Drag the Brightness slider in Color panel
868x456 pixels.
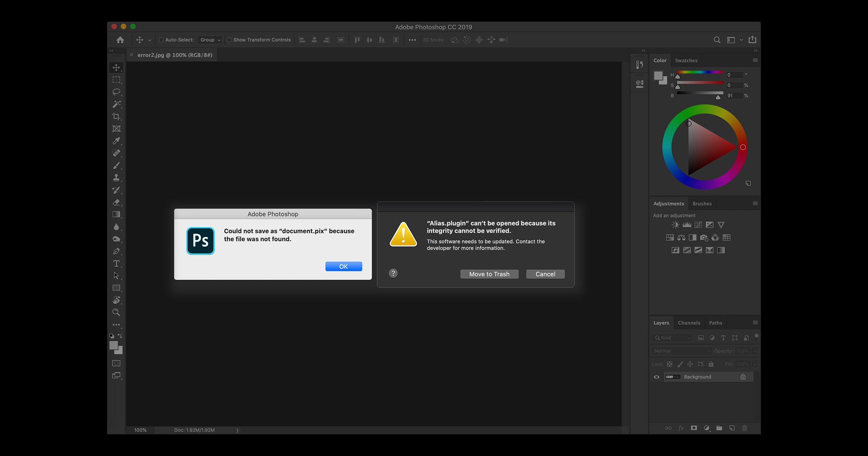pyautogui.click(x=717, y=97)
